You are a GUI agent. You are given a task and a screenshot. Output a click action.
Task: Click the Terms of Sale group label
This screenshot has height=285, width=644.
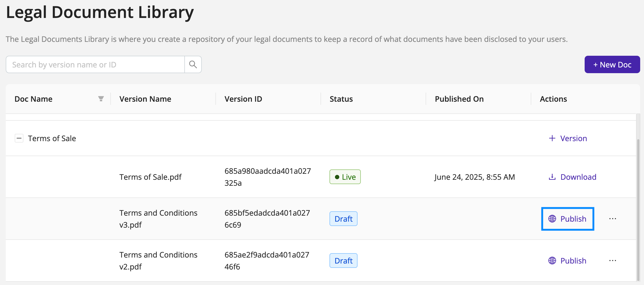click(52, 138)
